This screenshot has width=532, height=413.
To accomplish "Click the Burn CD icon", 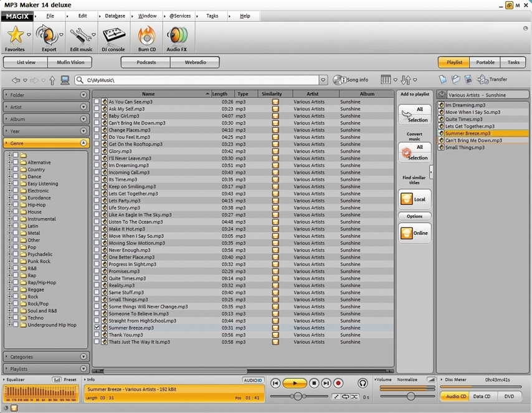I will click(147, 36).
